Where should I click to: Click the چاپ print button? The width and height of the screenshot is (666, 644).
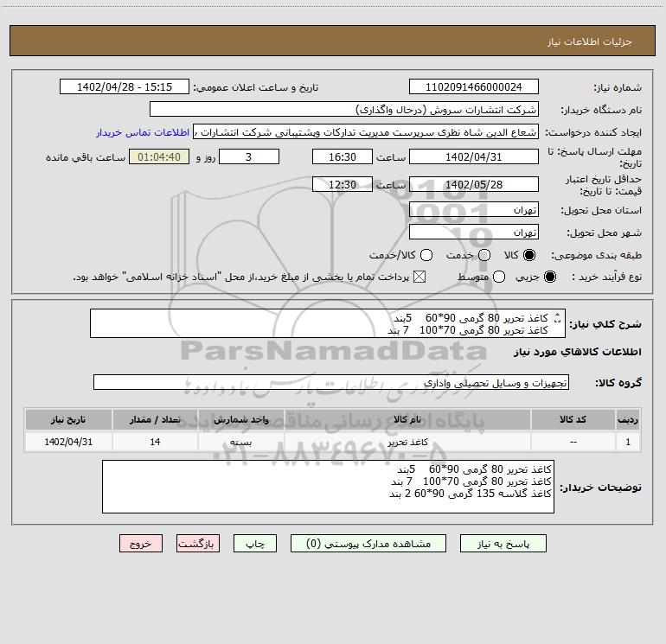pos(255,544)
